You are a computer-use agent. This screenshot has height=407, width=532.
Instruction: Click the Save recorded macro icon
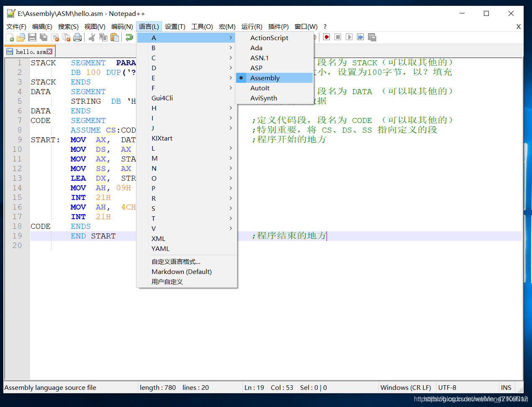(x=372, y=37)
